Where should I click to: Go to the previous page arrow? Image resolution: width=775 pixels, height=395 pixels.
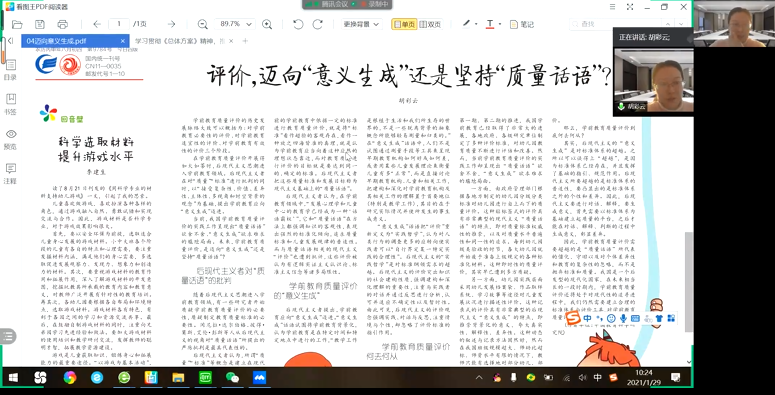[x=97, y=24]
